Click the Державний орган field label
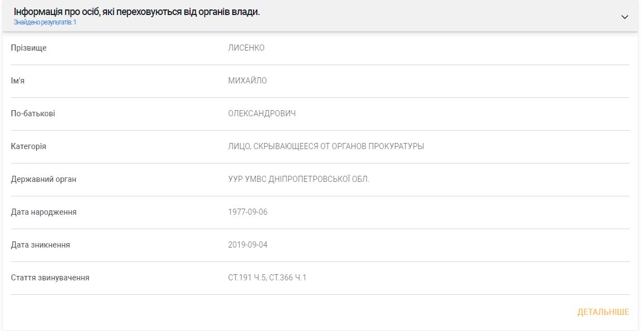This screenshot has width=644, height=331. [x=43, y=179]
